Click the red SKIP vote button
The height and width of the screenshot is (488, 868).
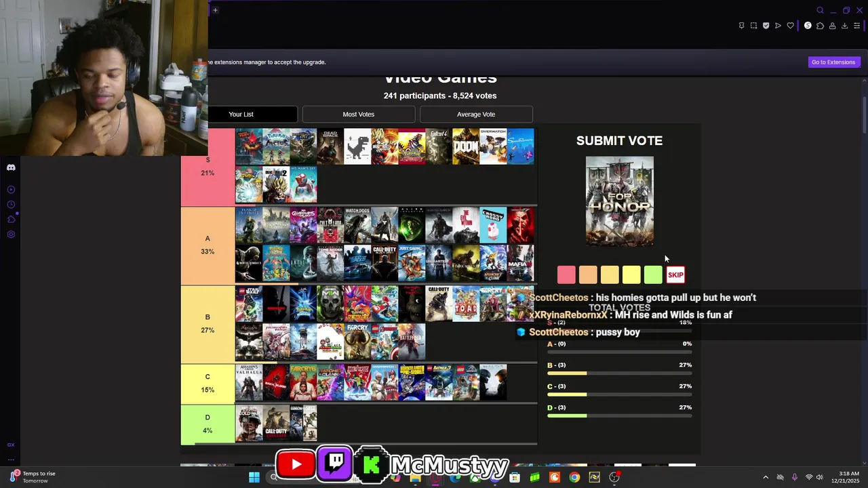point(675,274)
